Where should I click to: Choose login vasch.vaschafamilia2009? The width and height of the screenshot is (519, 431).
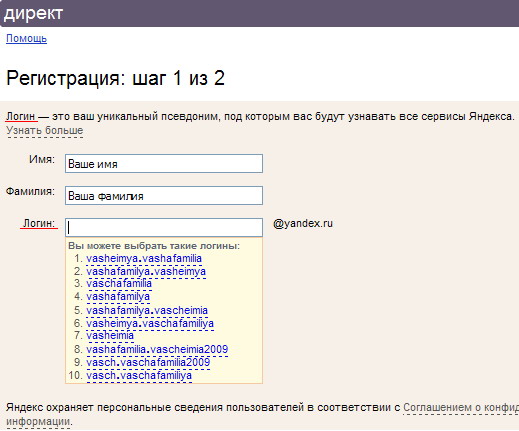[148, 362]
